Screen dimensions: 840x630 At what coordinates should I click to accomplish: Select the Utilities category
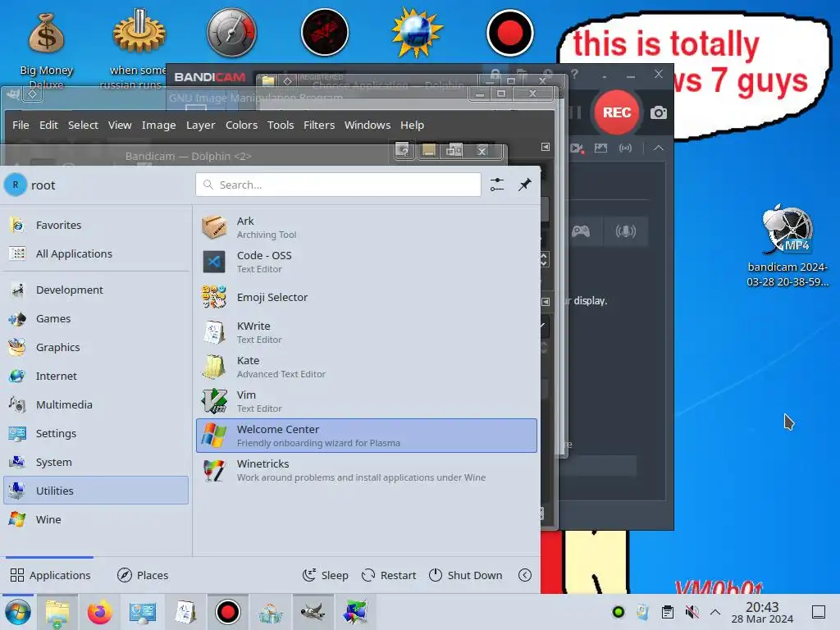pyautogui.click(x=96, y=491)
